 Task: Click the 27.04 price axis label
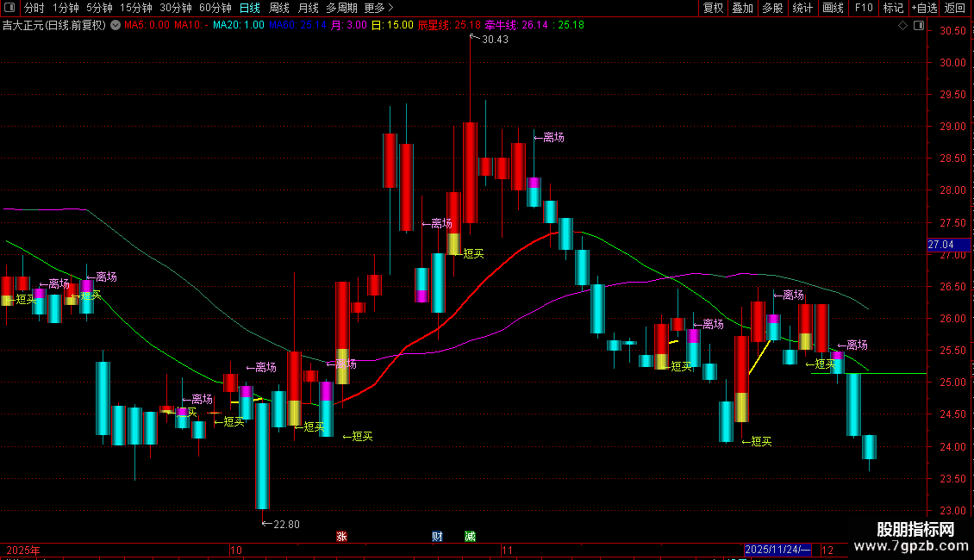coord(948,245)
